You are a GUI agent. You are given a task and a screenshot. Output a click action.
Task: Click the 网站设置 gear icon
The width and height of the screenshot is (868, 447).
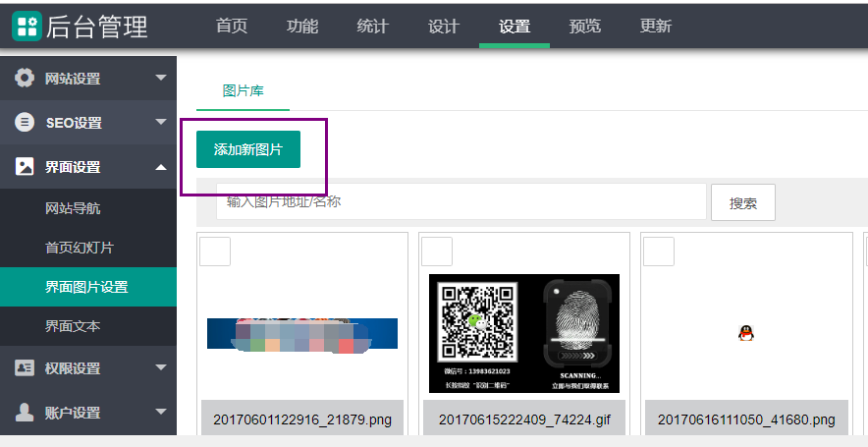click(x=25, y=78)
